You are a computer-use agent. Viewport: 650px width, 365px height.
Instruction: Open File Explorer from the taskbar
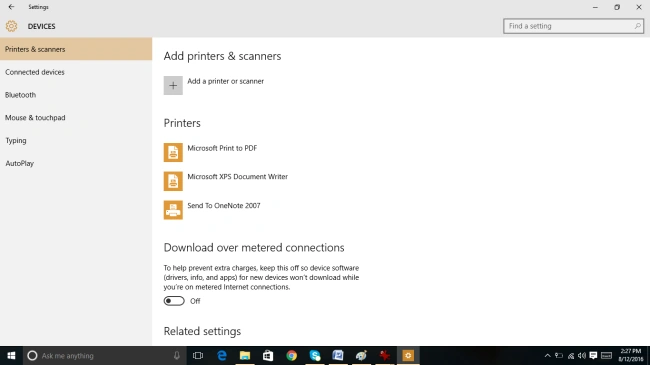(x=245, y=355)
